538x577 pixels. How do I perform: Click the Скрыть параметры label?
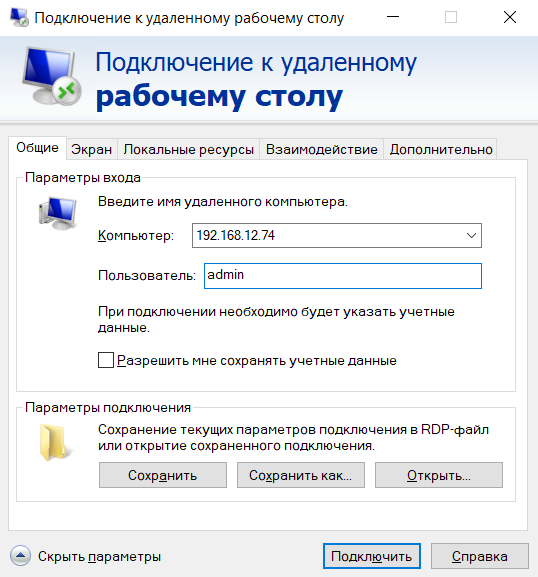[x=99, y=556]
